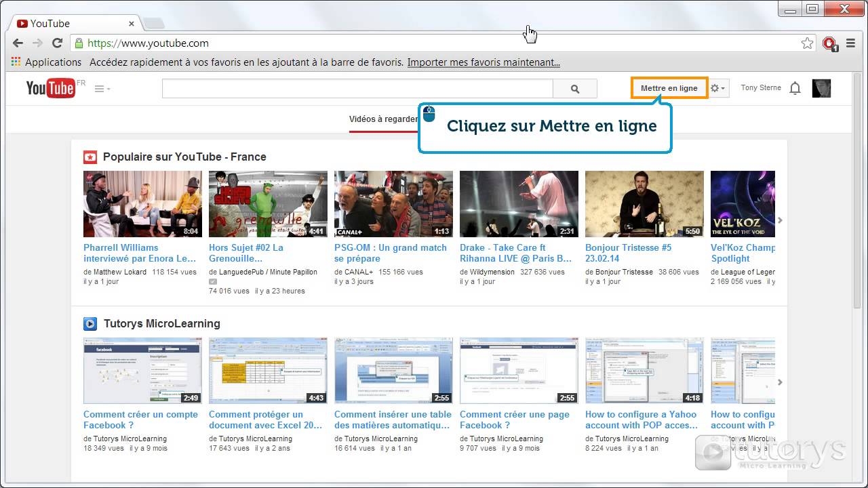Open the Drake Take Care thumbnail
This screenshot has width=868, height=488.
click(519, 204)
